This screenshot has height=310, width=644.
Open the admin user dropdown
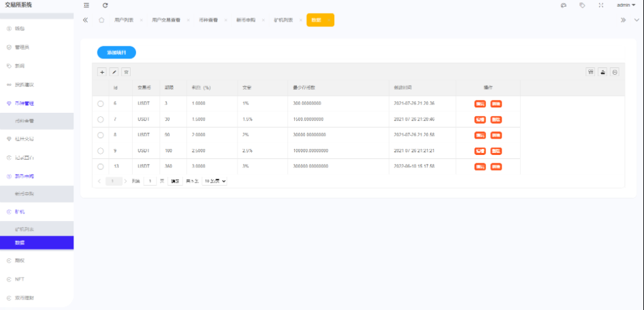(x=626, y=5)
